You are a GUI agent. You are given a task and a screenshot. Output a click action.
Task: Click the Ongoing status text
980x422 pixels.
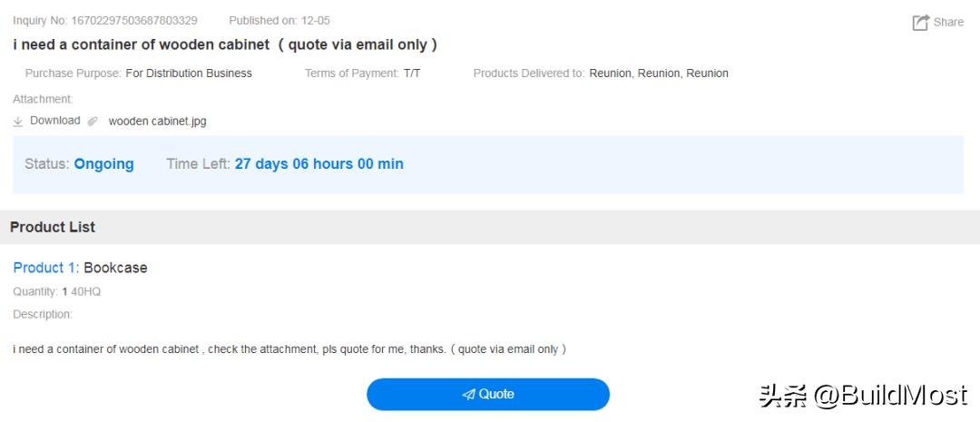(x=103, y=164)
